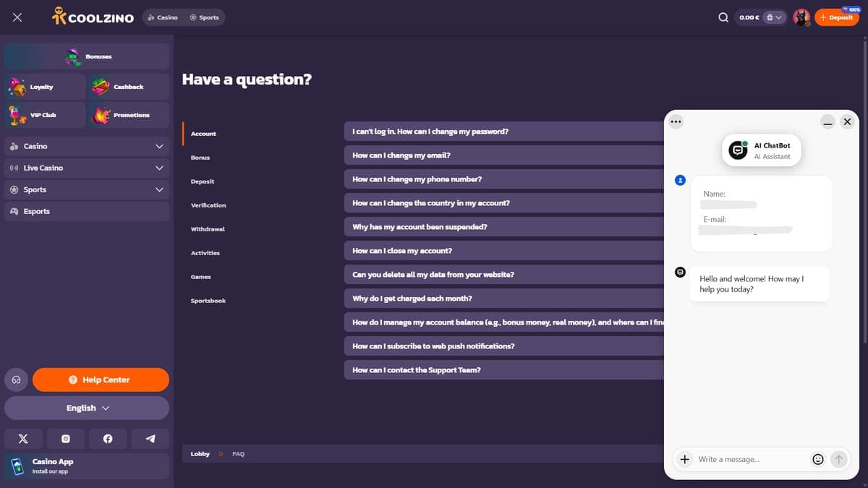Open Esports in the sidebar
The height and width of the screenshot is (488, 868).
click(87, 211)
